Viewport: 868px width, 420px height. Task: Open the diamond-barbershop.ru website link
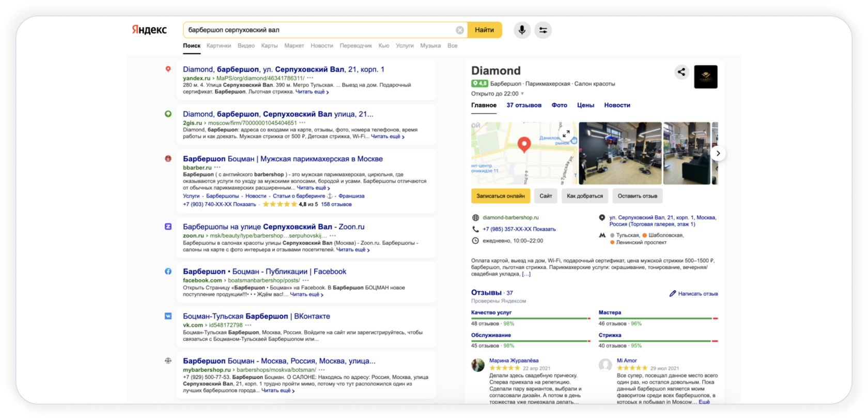coord(510,218)
